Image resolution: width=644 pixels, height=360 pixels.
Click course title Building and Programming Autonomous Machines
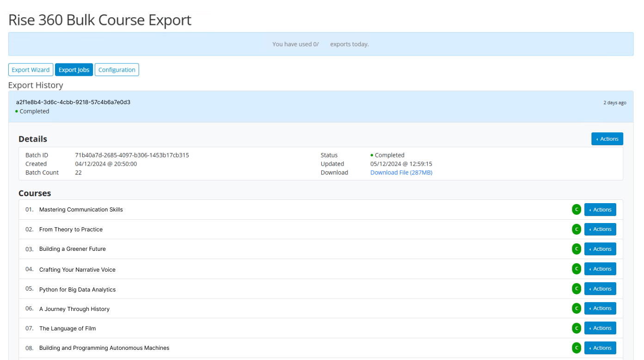click(x=104, y=348)
